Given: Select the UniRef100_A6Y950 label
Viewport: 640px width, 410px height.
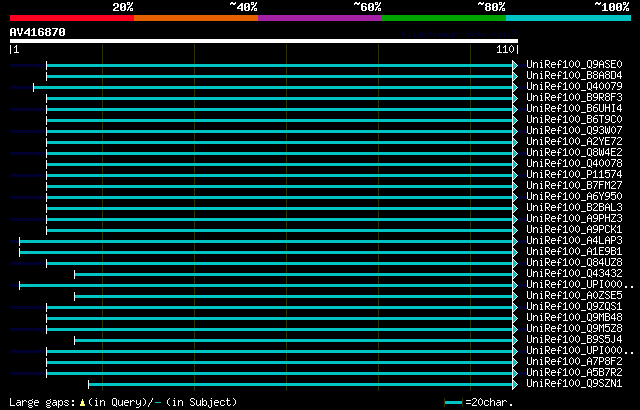Looking at the screenshot, I should (x=574, y=197).
